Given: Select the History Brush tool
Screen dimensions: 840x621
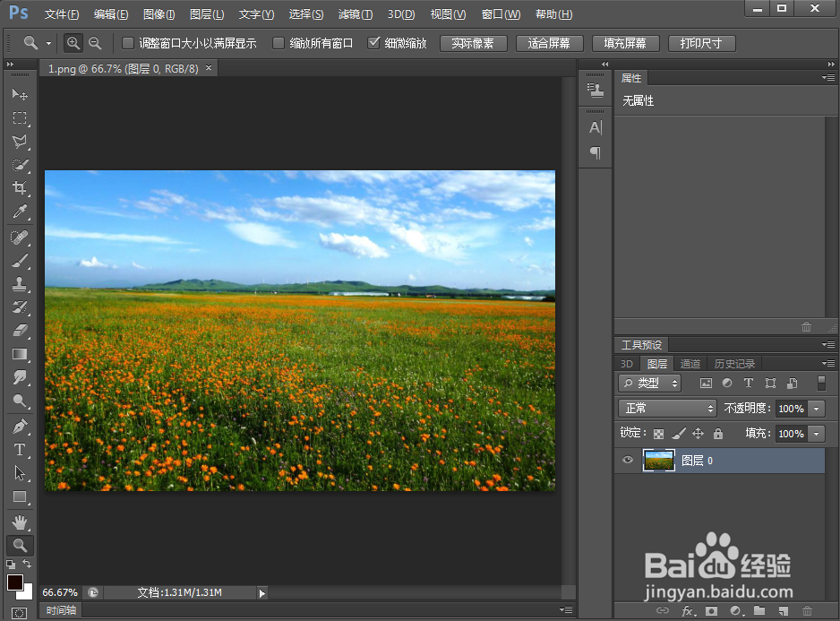Looking at the screenshot, I should pos(20,307).
